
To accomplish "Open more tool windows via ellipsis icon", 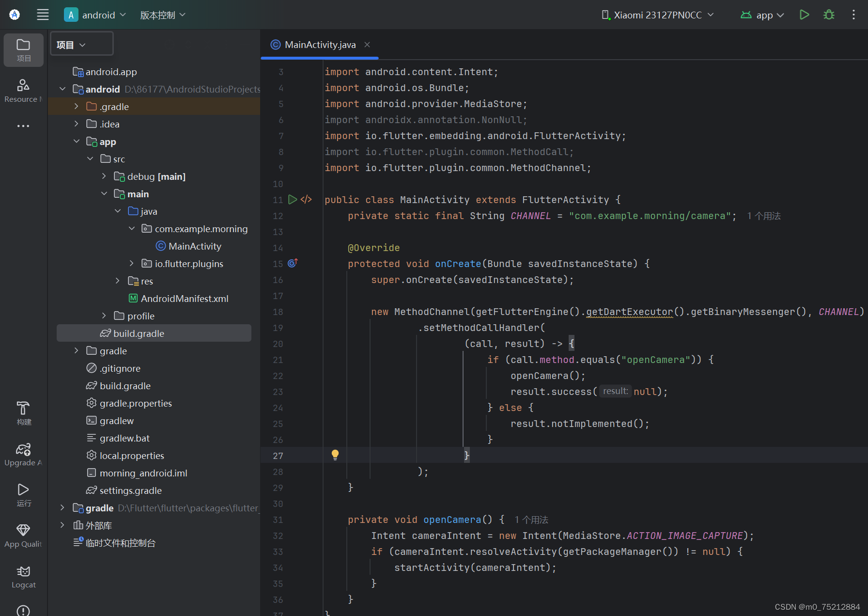I will (23, 126).
